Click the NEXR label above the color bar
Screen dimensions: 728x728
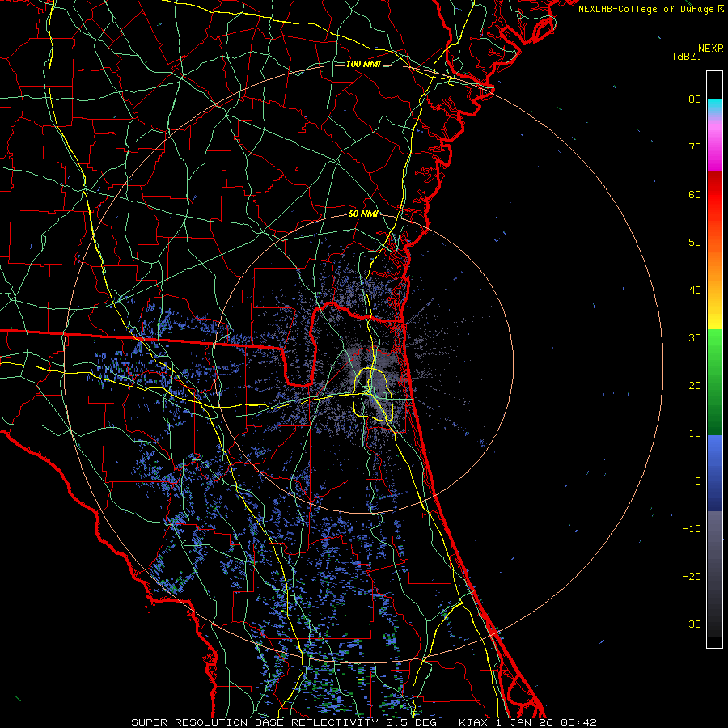[x=711, y=49]
